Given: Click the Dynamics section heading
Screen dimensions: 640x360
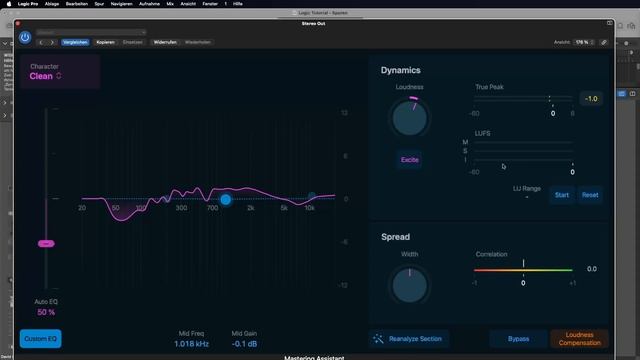Looking at the screenshot, I should coord(400,70).
